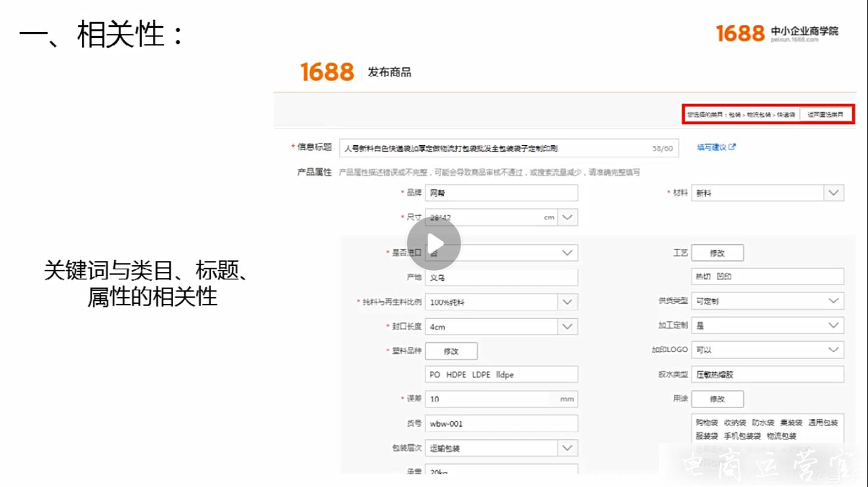Click the 修改 button next to 用途
Viewport: 868px width, 487px height.
(x=717, y=399)
